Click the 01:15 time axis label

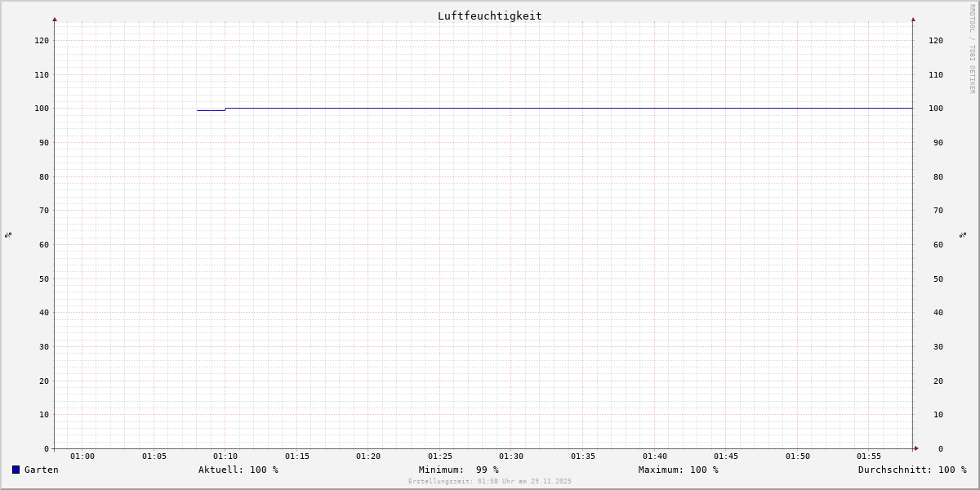(x=297, y=457)
